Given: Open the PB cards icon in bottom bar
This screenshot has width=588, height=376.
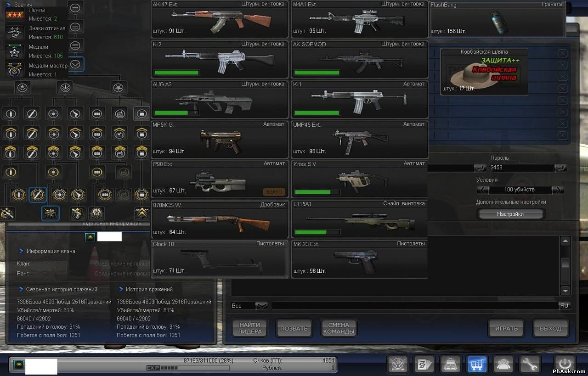Looking at the screenshot, I should [425, 365].
